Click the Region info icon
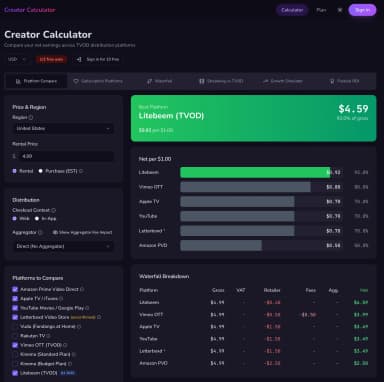The height and width of the screenshot is (382, 384). (31, 117)
